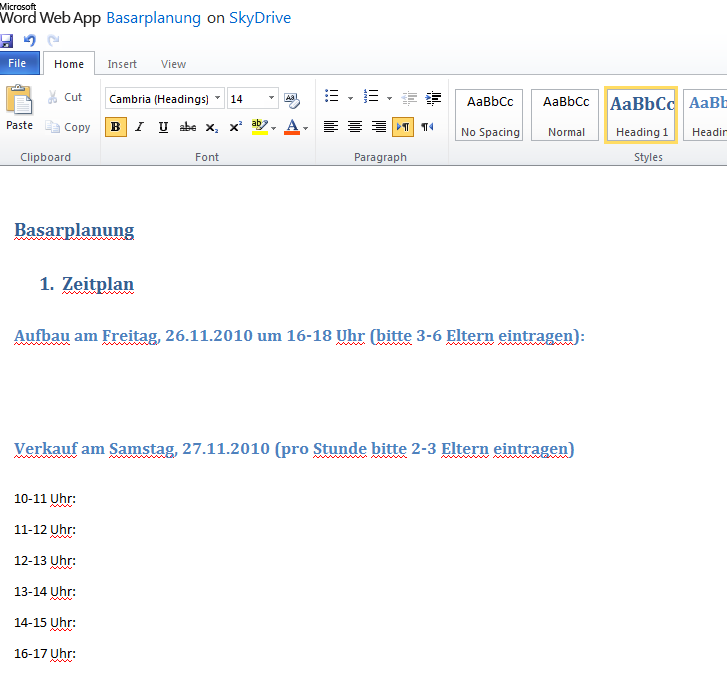
Task: Apply the Normal style
Action: coord(565,115)
